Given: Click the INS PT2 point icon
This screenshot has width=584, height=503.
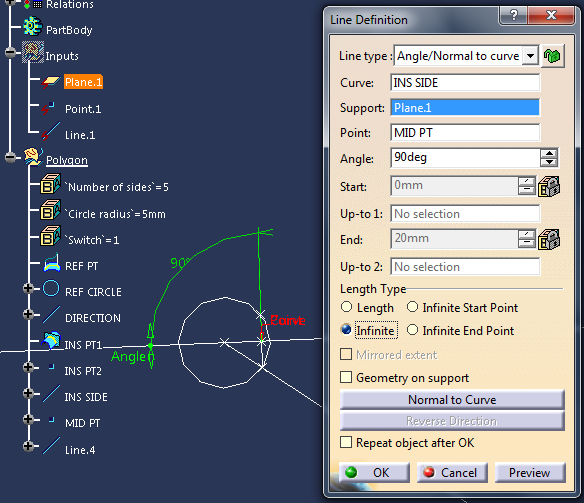Looking at the screenshot, I should 51,367.
